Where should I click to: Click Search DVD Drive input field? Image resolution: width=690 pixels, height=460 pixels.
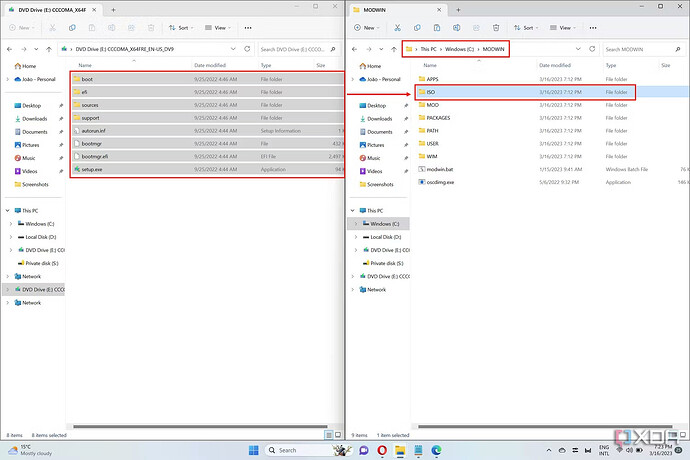click(x=297, y=49)
